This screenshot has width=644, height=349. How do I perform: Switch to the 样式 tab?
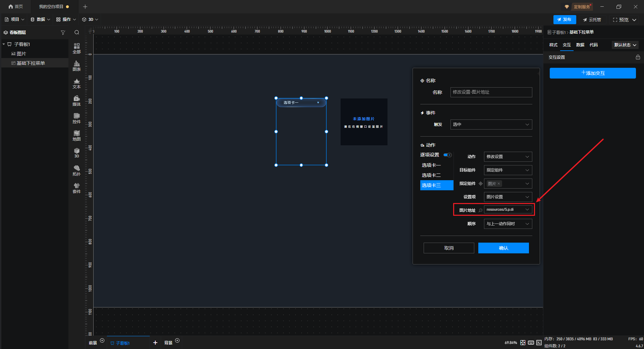pyautogui.click(x=553, y=45)
